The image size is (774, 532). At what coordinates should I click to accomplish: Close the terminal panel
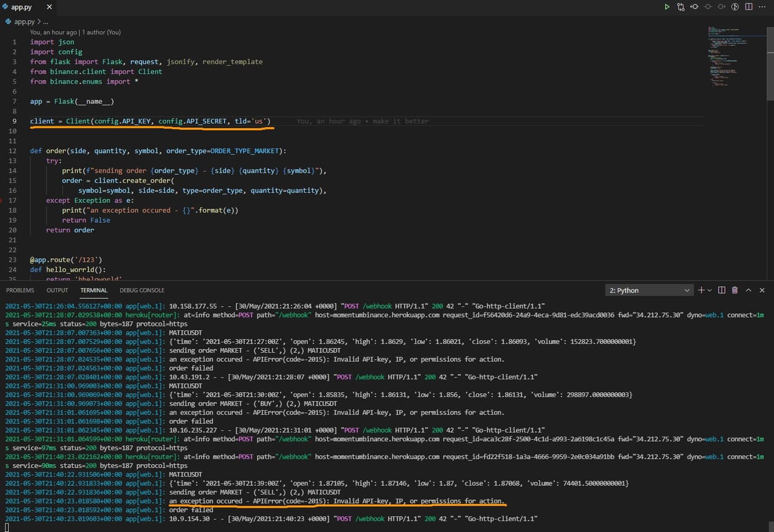click(762, 291)
